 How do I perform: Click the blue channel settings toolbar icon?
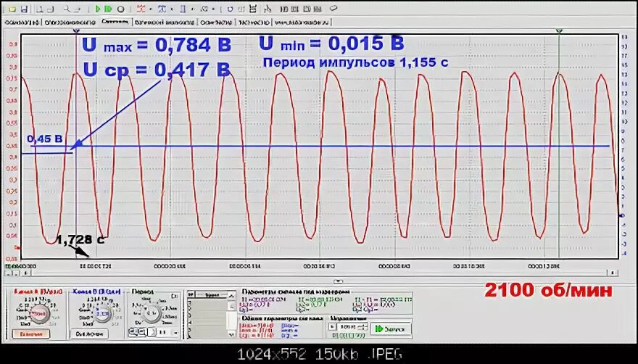162,9
